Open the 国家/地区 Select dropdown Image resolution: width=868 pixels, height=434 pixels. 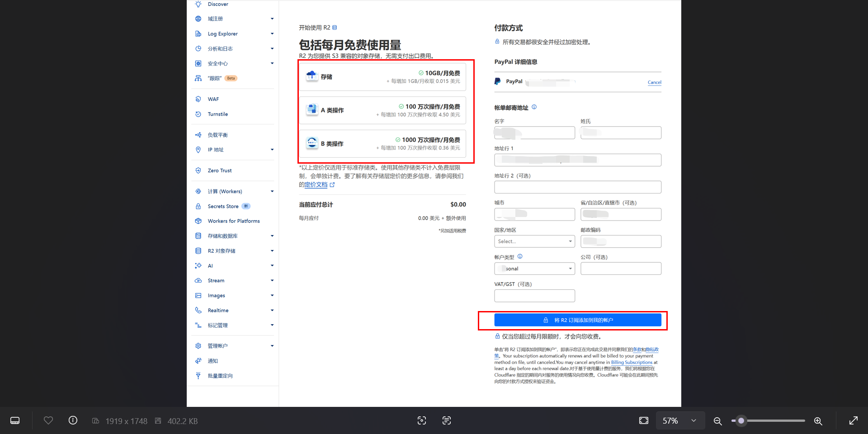click(x=535, y=241)
